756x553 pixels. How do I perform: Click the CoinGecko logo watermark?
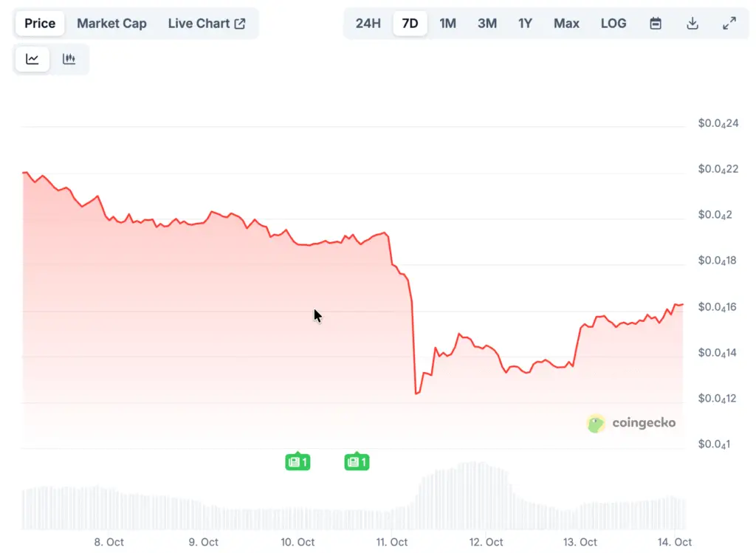(x=631, y=423)
